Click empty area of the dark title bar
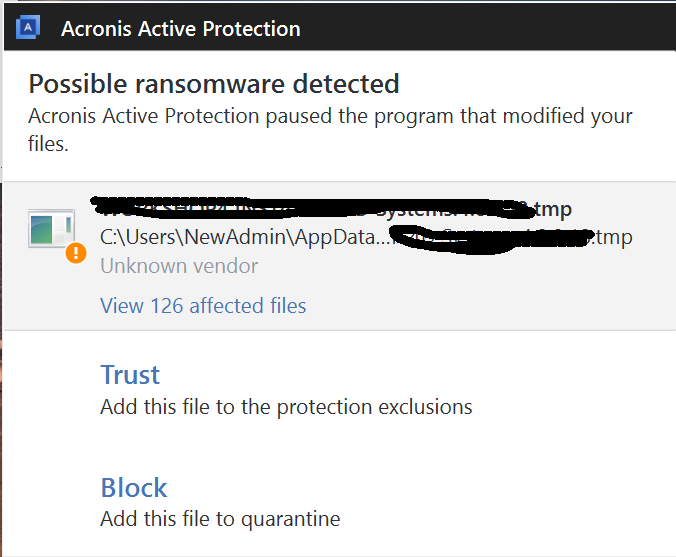The image size is (676, 557). (487, 28)
